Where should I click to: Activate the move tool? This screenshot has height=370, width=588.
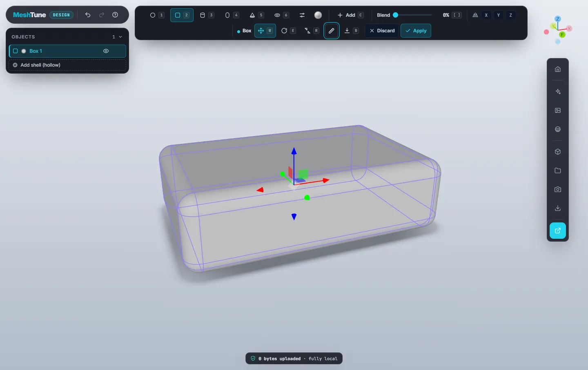click(265, 31)
